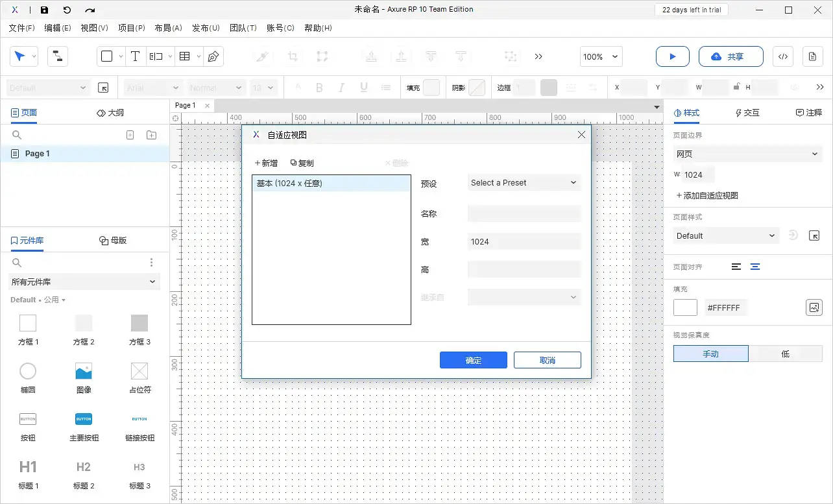The height and width of the screenshot is (504, 833).
Task: Open the 所有元件库 dropdown
Action: tap(84, 282)
